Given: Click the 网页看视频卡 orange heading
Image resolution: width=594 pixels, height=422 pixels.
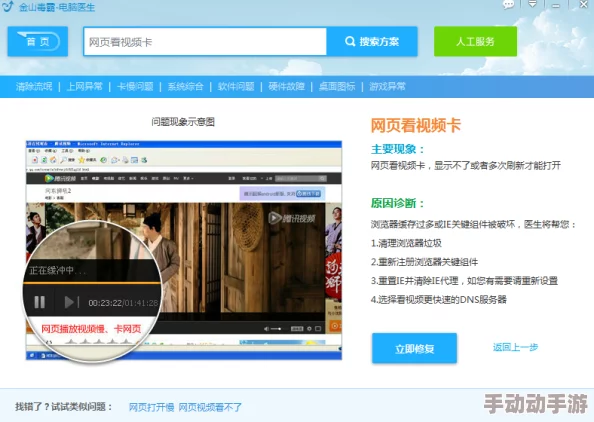Looking at the screenshot, I should click(x=416, y=125).
